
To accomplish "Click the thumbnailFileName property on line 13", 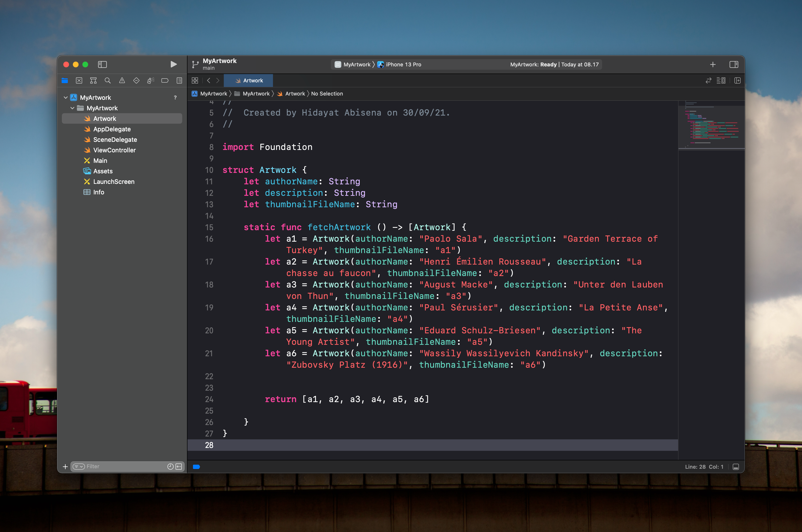I will click(310, 204).
